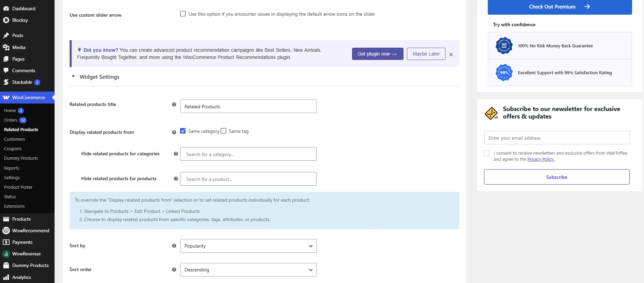Click the newsletter email address field
644x283 pixels.
tap(557, 138)
